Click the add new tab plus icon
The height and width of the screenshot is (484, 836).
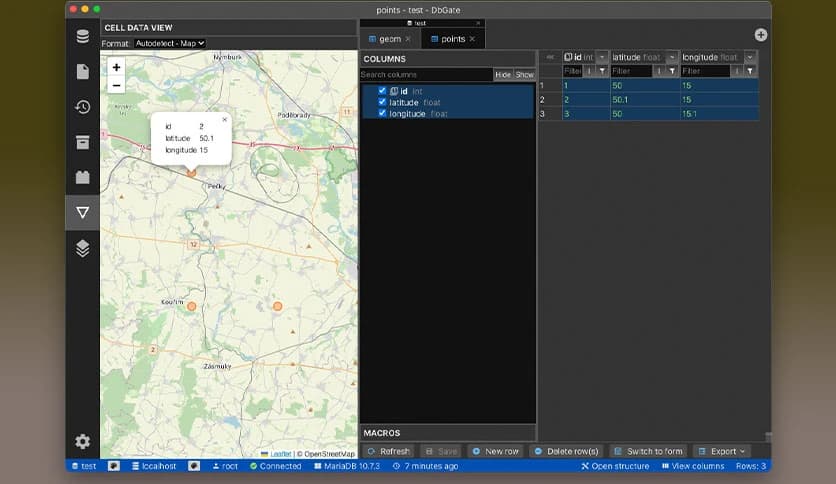click(761, 35)
